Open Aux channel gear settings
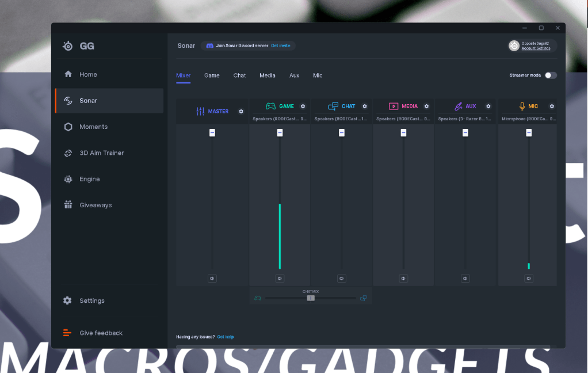This screenshot has width=588, height=373. click(488, 106)
